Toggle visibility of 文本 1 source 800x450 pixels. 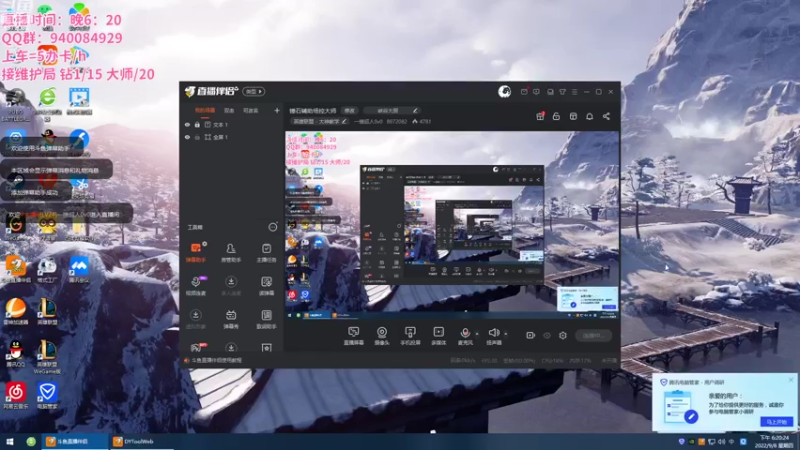pos(187,124)
